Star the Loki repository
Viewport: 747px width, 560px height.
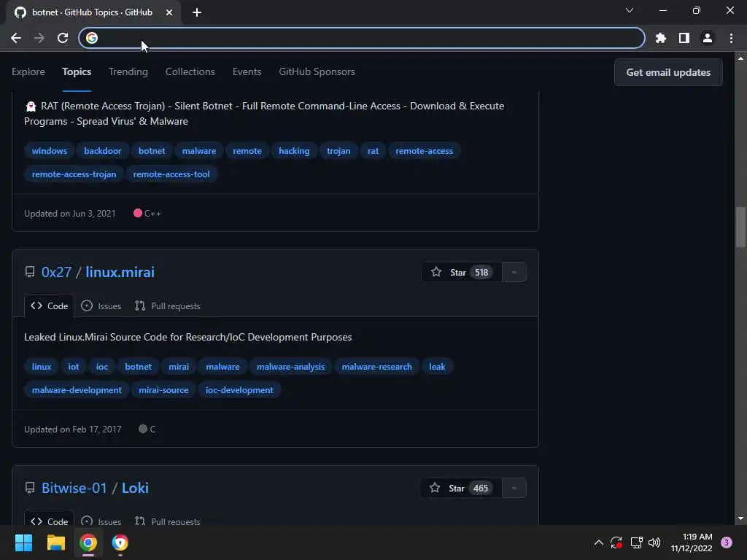tap(461, 488)
